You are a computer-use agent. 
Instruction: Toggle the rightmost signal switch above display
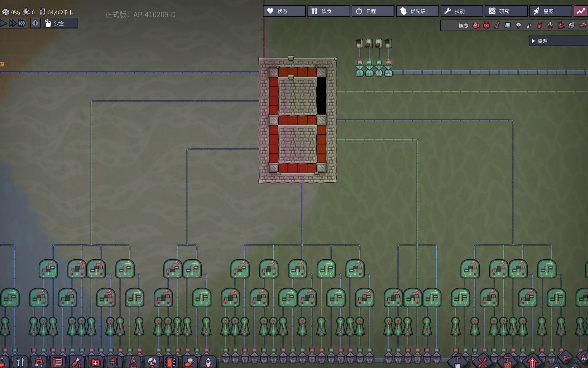pos(388,43)
